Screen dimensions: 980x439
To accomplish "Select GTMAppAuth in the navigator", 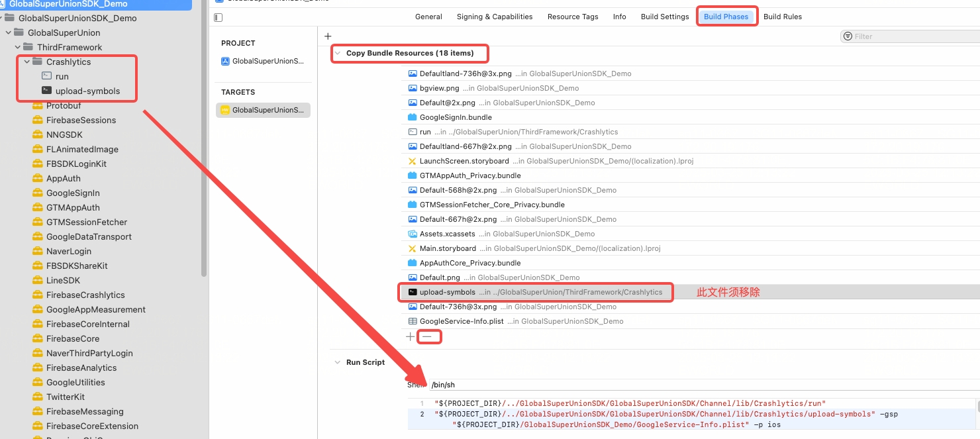I will coord(73,207).
